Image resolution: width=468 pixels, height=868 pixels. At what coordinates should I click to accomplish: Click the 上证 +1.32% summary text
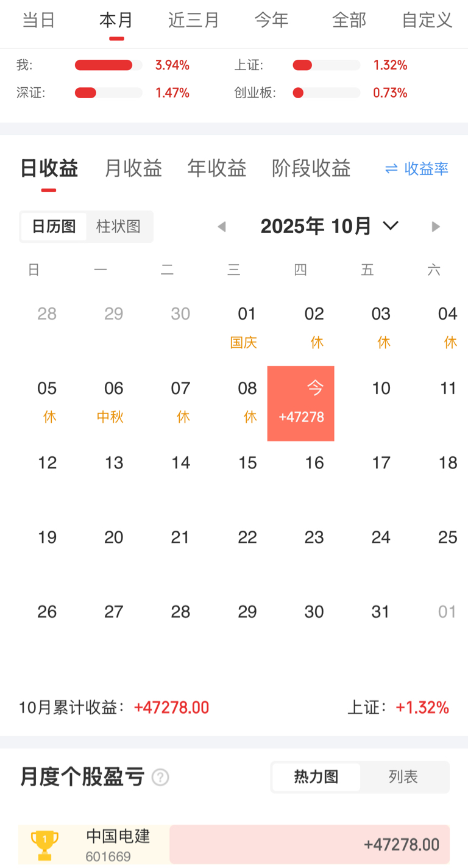[399, 708]
